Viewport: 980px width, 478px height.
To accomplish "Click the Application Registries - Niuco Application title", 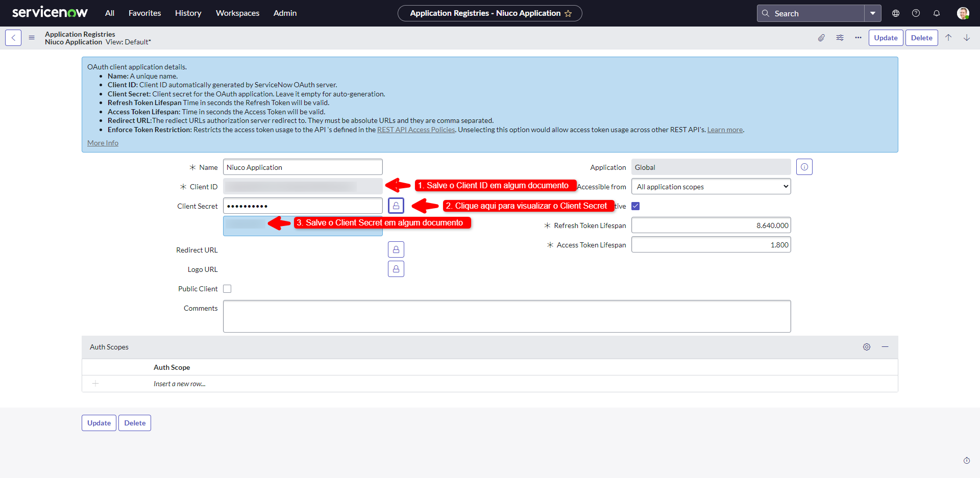I will pyautogui.click(x=485, y=13).
